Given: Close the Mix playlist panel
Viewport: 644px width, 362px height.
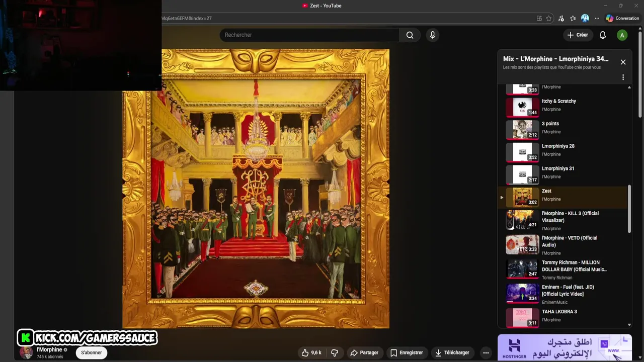Looking at the screenshot, I should click(x=623, y=62).
